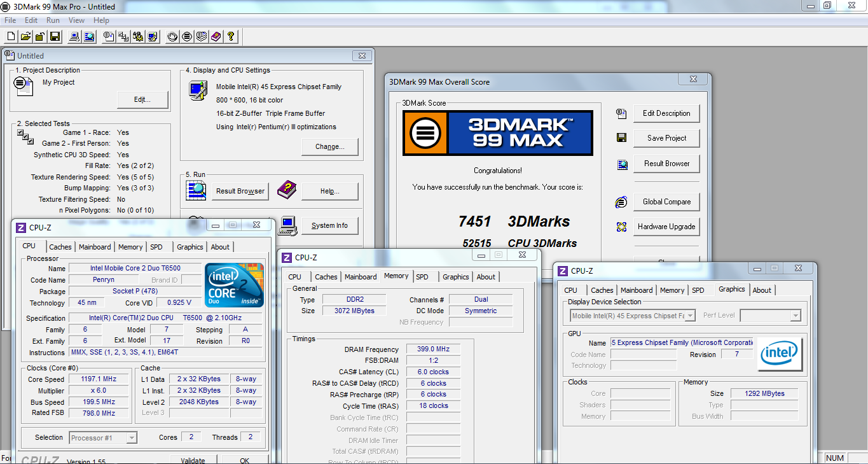Screen dimensions: 868x464
Task: Click the 3DMark logo run toolbar icon
Action: tap(187, 37)
